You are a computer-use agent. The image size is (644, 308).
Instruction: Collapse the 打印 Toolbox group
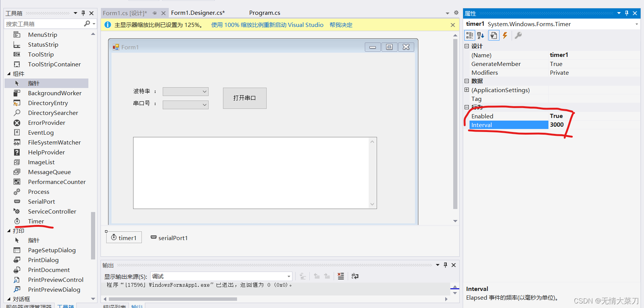tap(9, 231)
